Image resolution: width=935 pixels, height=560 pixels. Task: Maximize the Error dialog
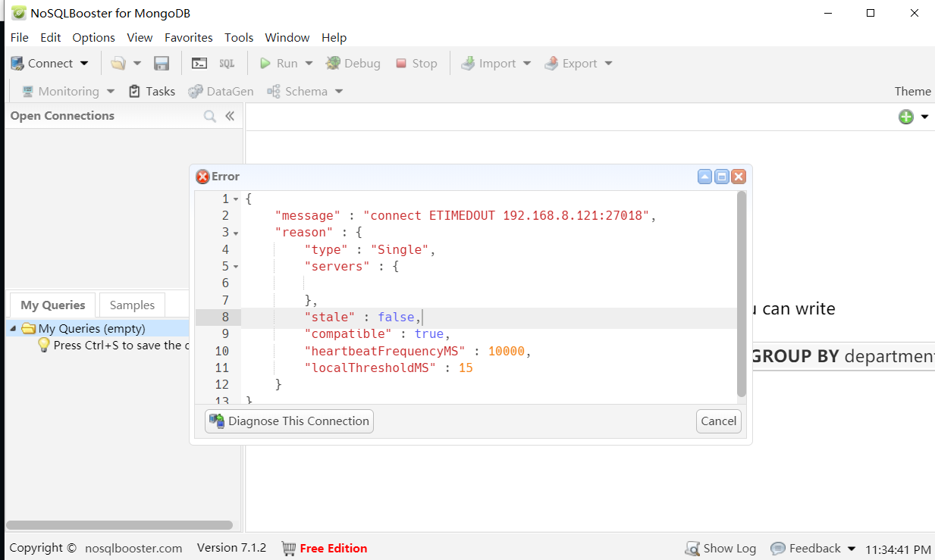[722, 177]
